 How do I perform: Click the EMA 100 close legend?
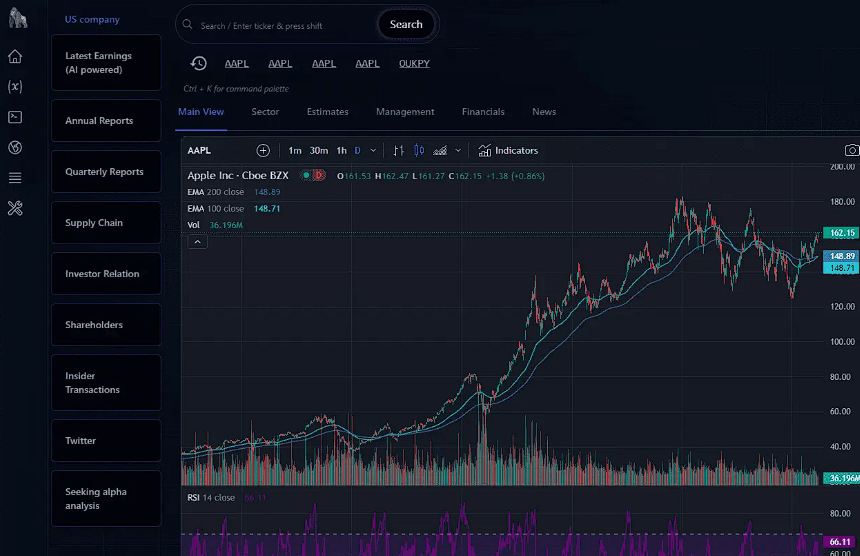(234, 209)
